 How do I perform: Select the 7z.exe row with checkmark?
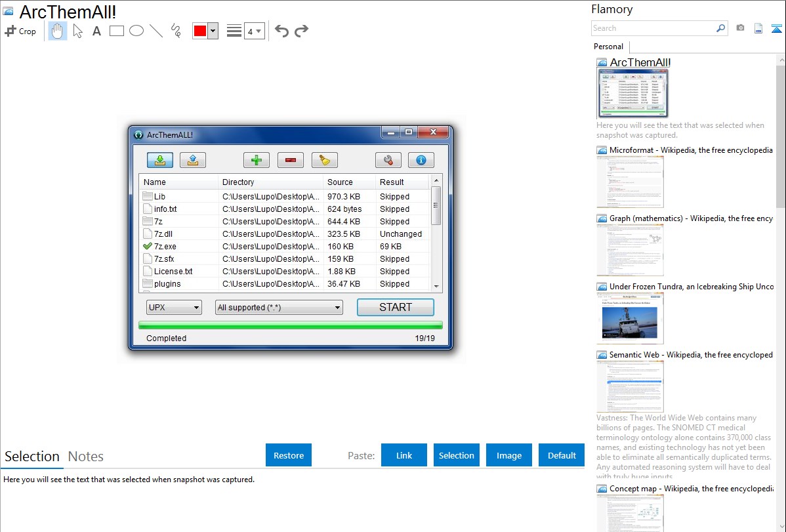click(x=285, y=246)
